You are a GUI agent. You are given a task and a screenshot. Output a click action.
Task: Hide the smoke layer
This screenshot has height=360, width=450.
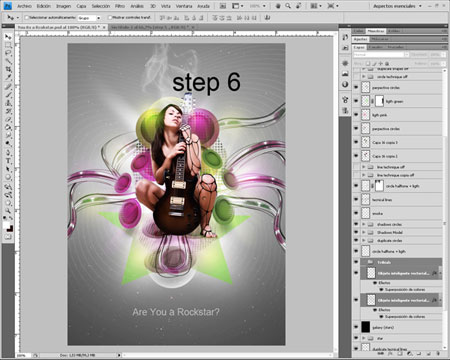point(356,213)
